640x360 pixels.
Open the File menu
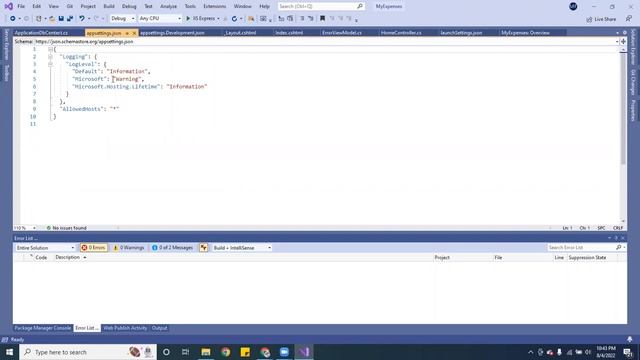pos(21,7)
